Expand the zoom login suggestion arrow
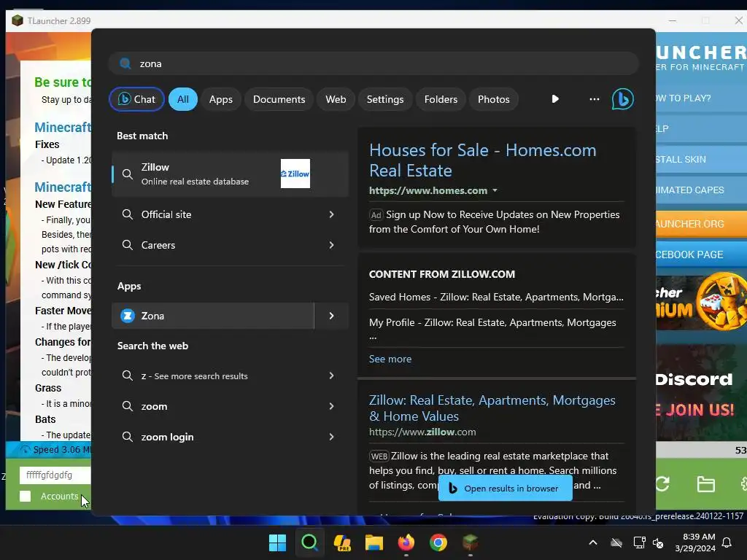 (x=332, y=437)
